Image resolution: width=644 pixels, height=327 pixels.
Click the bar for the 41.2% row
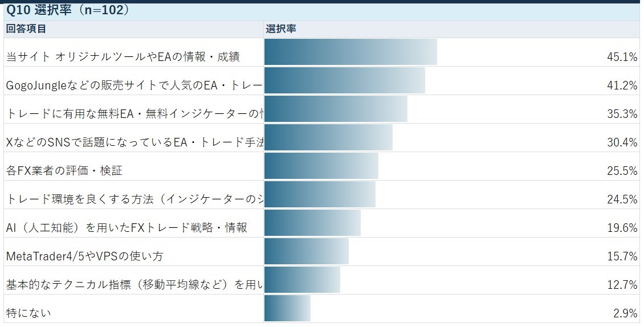pos(345,80)
